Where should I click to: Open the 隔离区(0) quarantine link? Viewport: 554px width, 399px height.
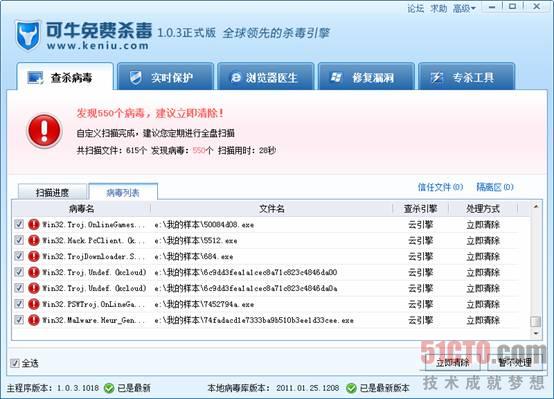[495, 187]
